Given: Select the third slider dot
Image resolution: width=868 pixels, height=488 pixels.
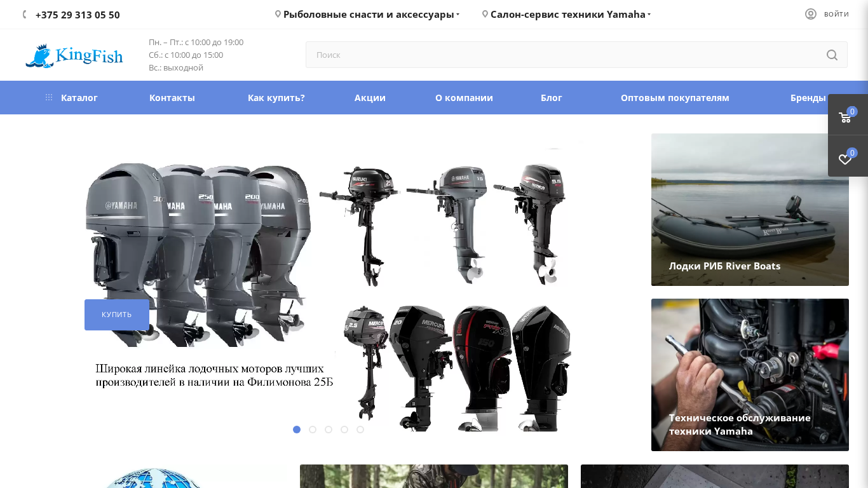Looking at the screenshot, I should 329,430.
